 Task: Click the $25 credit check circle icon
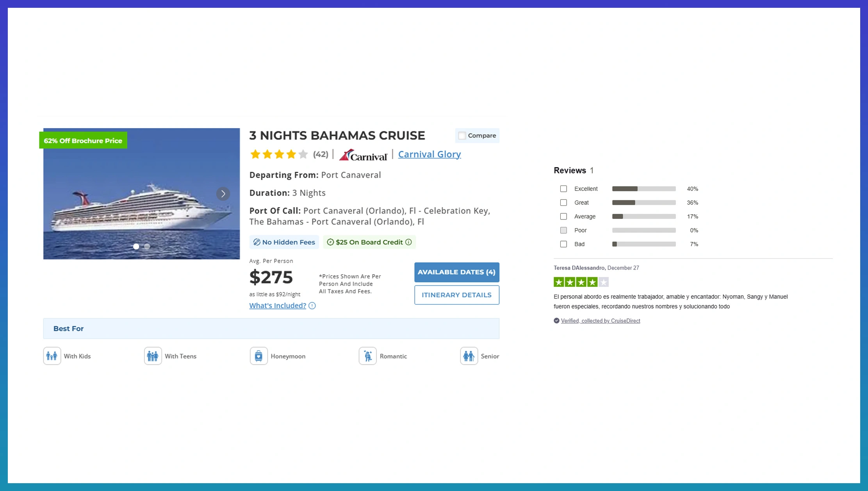pos(330,242)
